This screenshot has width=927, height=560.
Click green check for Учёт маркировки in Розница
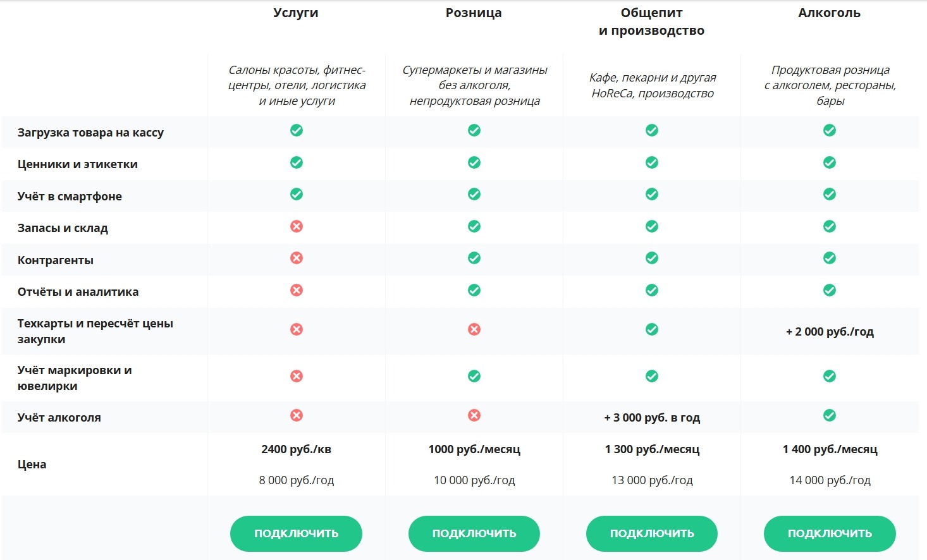click(474, 376)
